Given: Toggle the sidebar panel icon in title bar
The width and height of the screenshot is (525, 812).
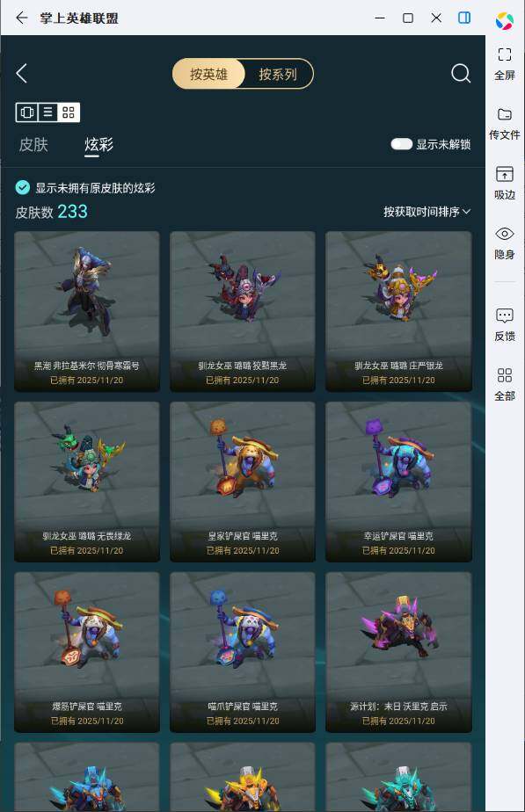Looking at the screenshot, I should 464,18.
